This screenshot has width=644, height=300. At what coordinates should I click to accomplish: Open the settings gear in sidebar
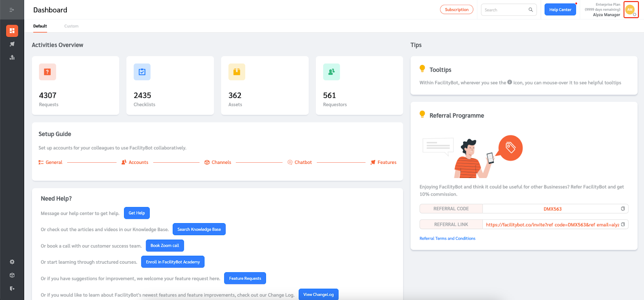(x=12, y=262)
